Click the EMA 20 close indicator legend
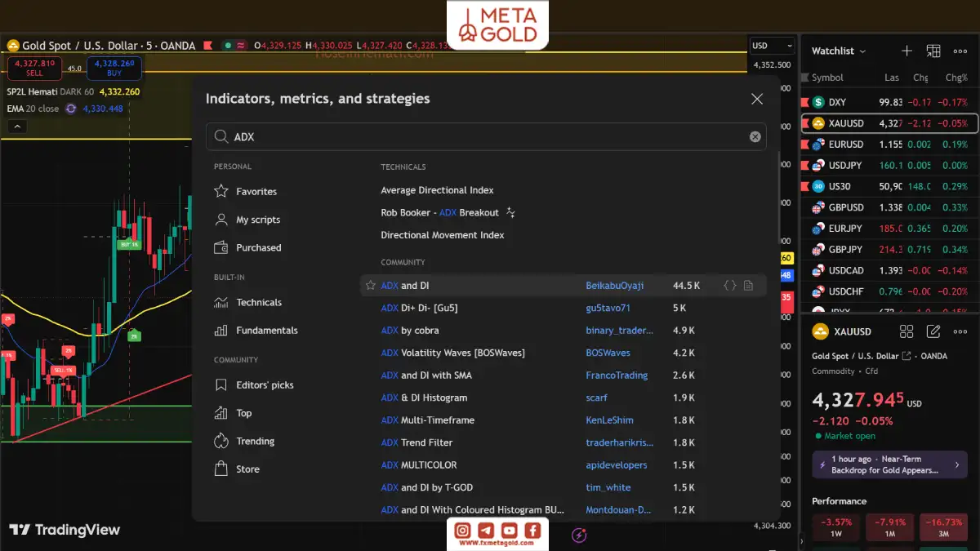This screenshot has width=980, height=551. point(33,109)
